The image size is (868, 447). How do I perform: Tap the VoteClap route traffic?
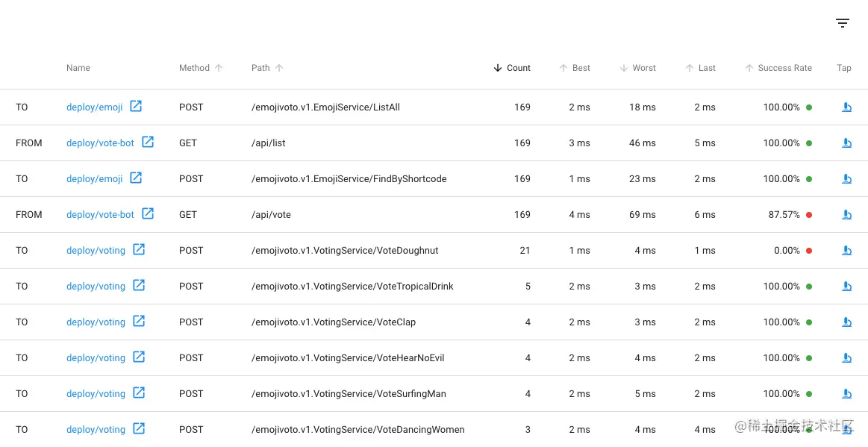(x=846, y=322)
